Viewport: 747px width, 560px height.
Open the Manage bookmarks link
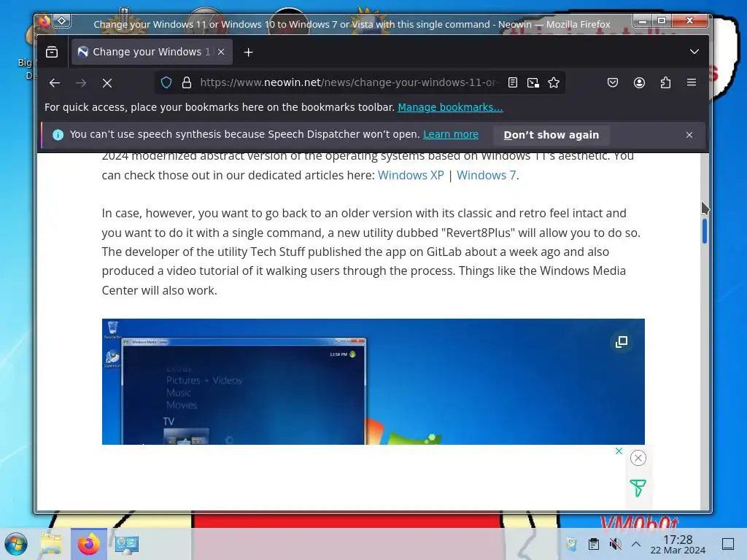click(450, 107)
